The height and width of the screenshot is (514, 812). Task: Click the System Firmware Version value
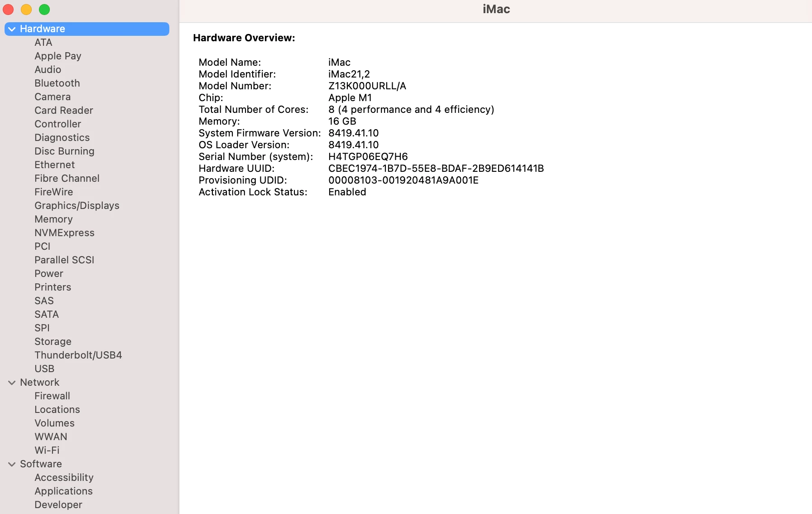coord(354,133)
